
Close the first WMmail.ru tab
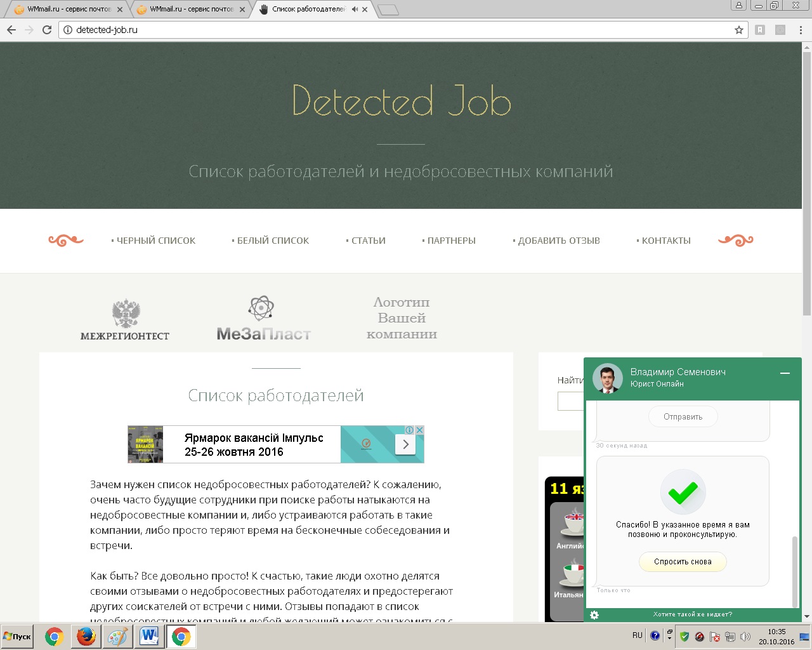coord(120,10)
